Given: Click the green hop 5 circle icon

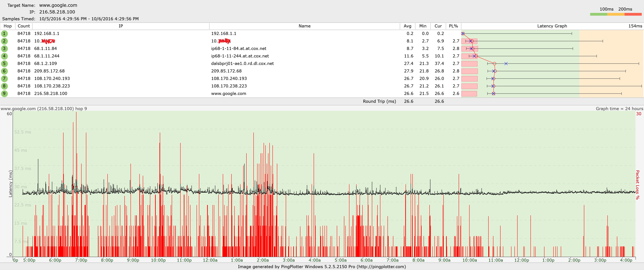Looking at the screenshot, I should [4, 64].
